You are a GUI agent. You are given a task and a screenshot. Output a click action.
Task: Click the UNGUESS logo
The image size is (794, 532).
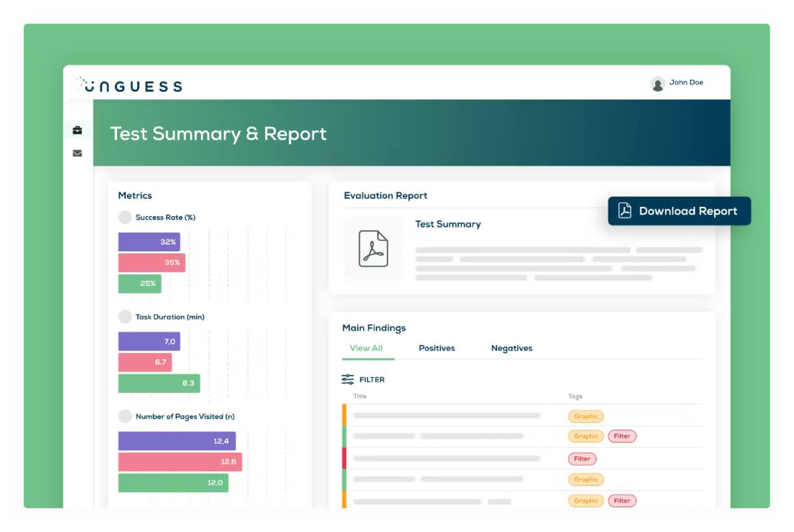[x=128, y=84]
